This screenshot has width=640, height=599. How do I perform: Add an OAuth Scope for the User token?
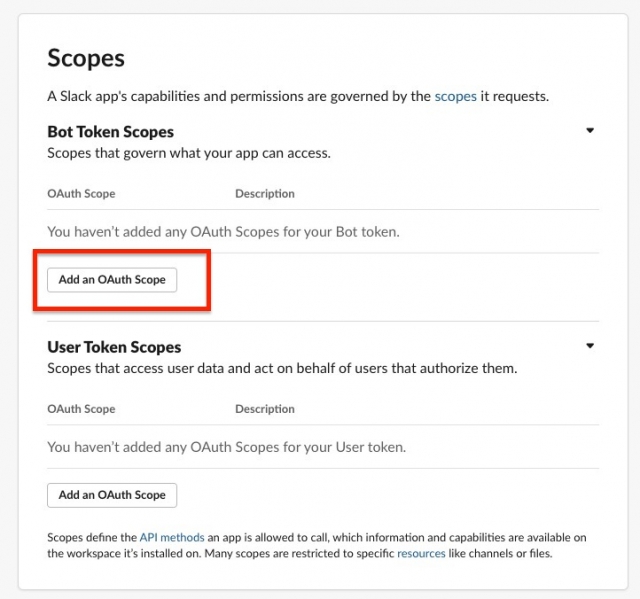click(x=112, y=495)
